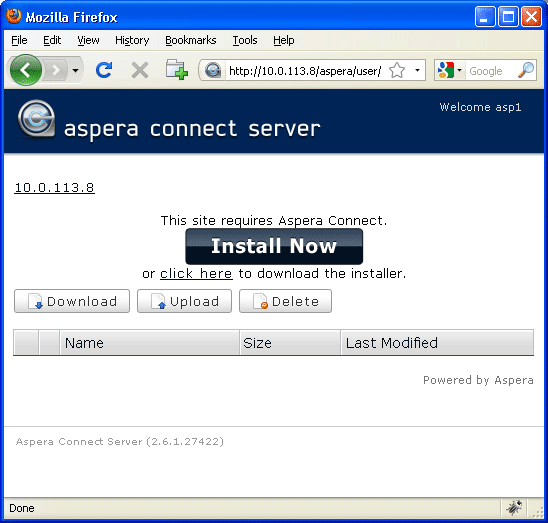Click the 'Done' status bar text
The image size is (548, 523).
[x=22, y=508]
